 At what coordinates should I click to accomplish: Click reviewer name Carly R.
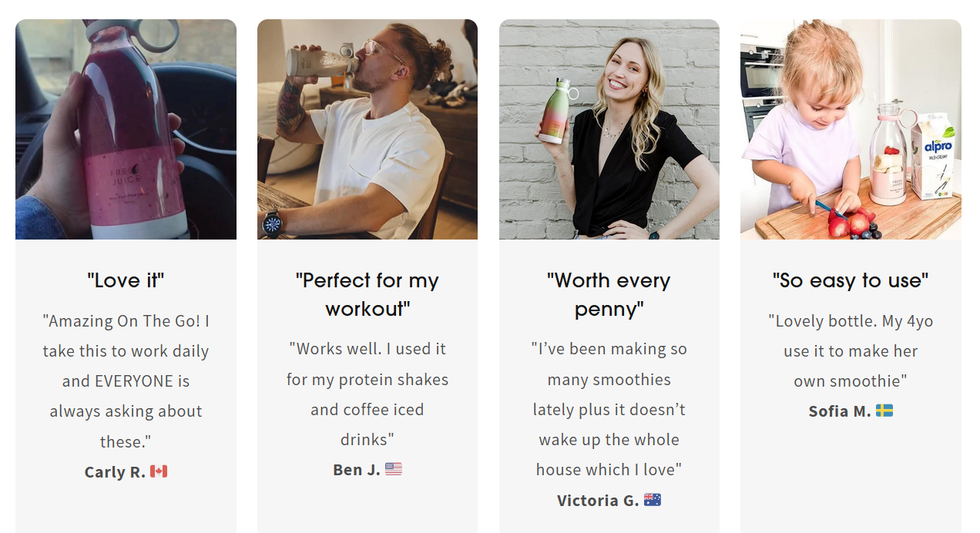[x=115, y=472]
